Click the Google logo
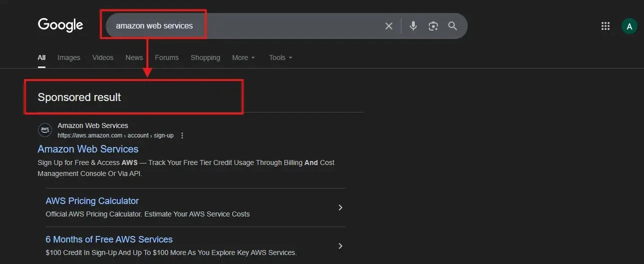 pos(60,25)
